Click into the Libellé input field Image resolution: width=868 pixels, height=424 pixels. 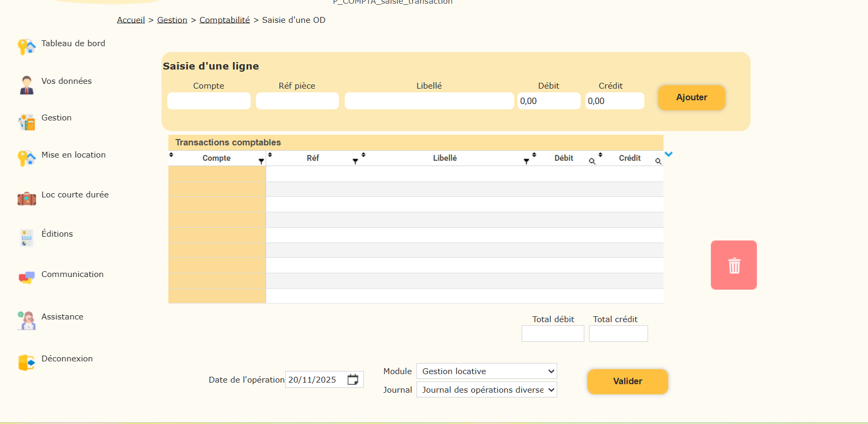coord(429,101)
